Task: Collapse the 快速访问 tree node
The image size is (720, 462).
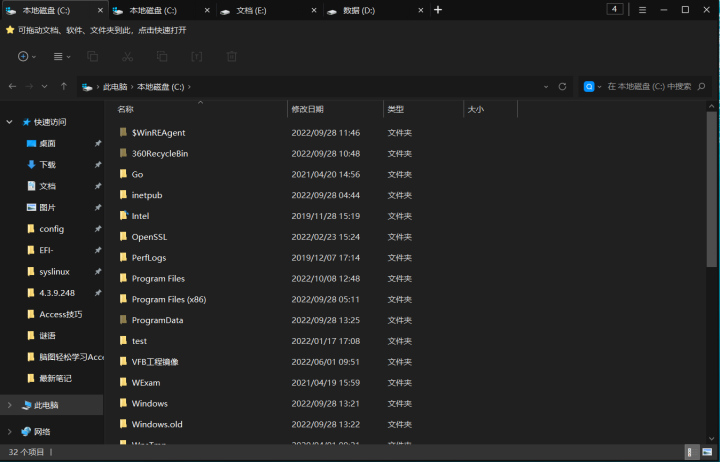Action: 9,122
